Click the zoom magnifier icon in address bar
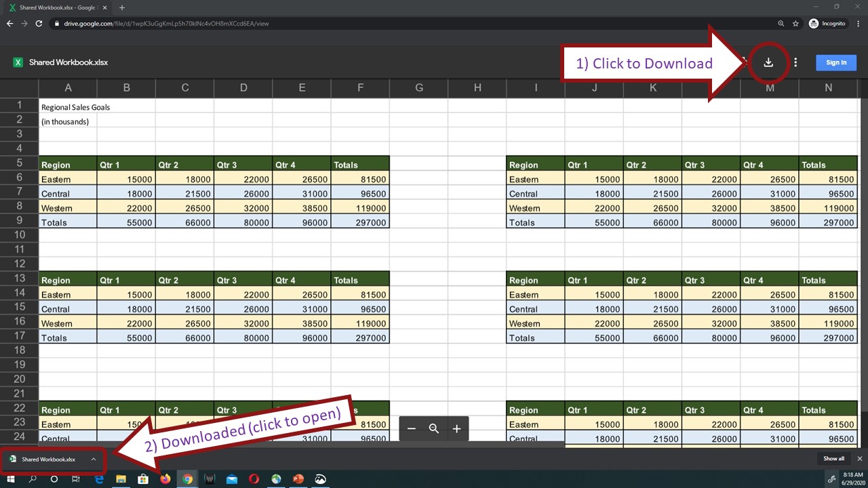 [x=781, y=24]
